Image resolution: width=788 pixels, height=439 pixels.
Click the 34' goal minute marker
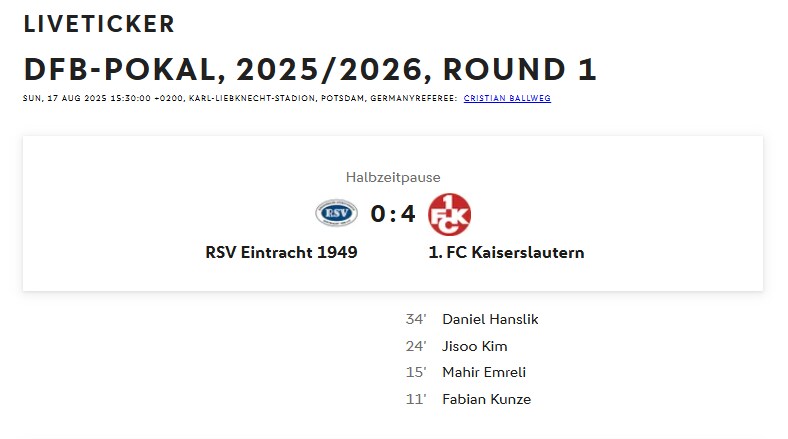tap(416, 319)
